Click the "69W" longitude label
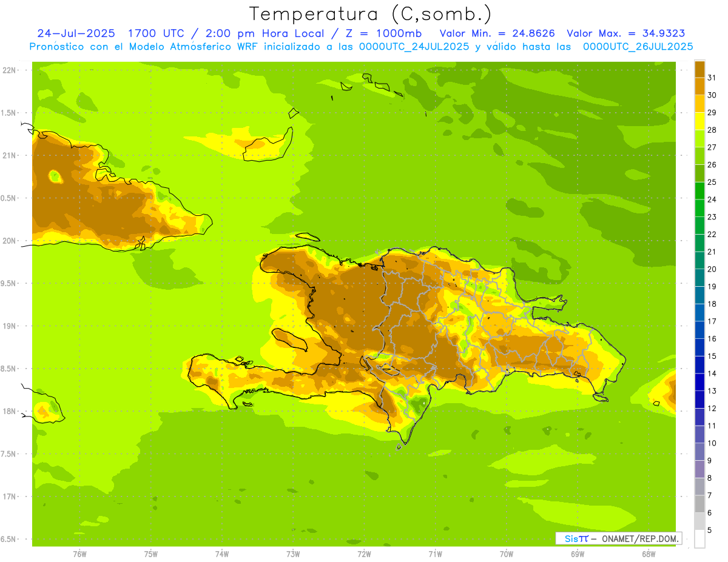This screenshot has width=728, height=562. coord(578,554)
